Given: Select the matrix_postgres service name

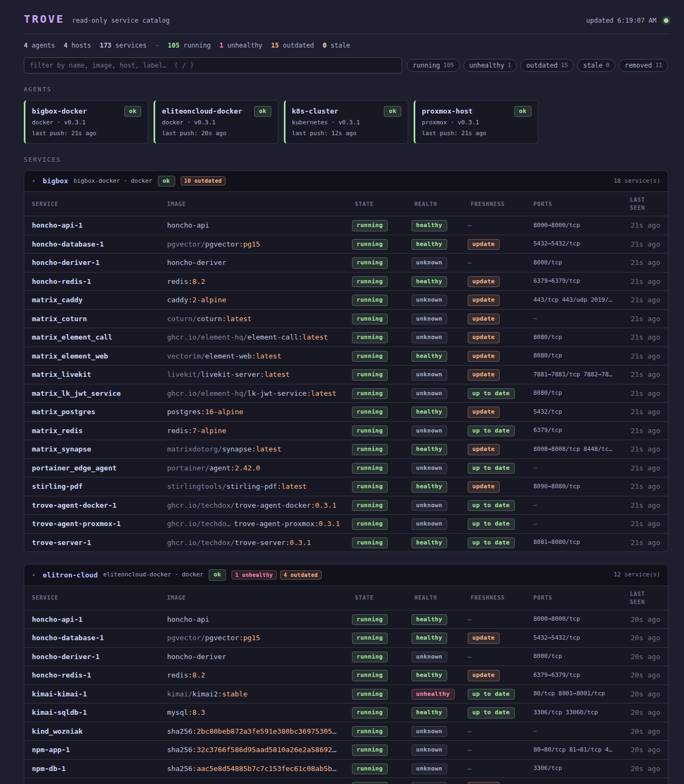Looking at the screenshot, I should [63, 412].
